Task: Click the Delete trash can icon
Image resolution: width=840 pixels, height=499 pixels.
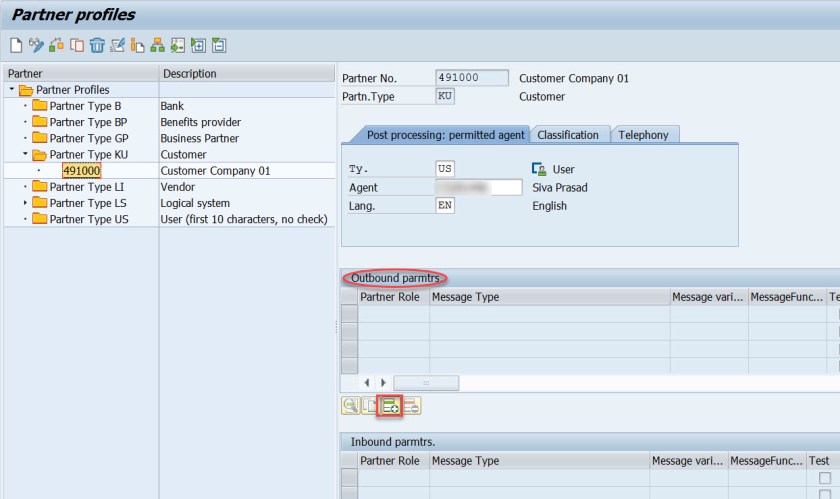Action: pos(97,46)
